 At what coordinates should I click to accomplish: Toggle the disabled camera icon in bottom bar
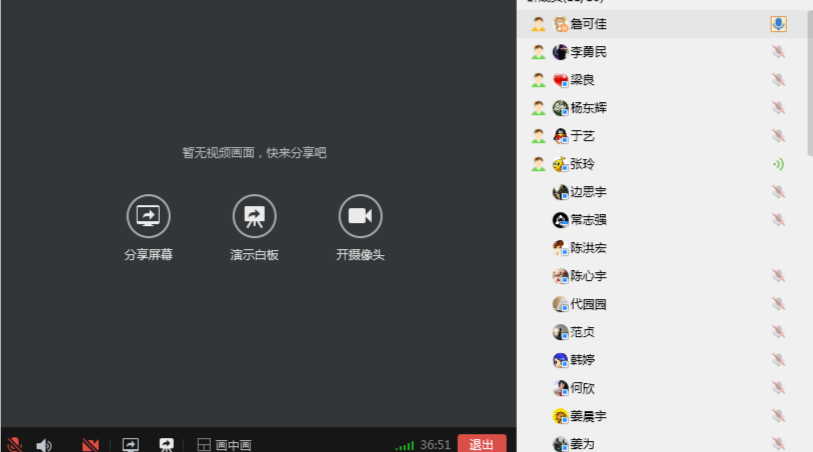click(90, 445)
